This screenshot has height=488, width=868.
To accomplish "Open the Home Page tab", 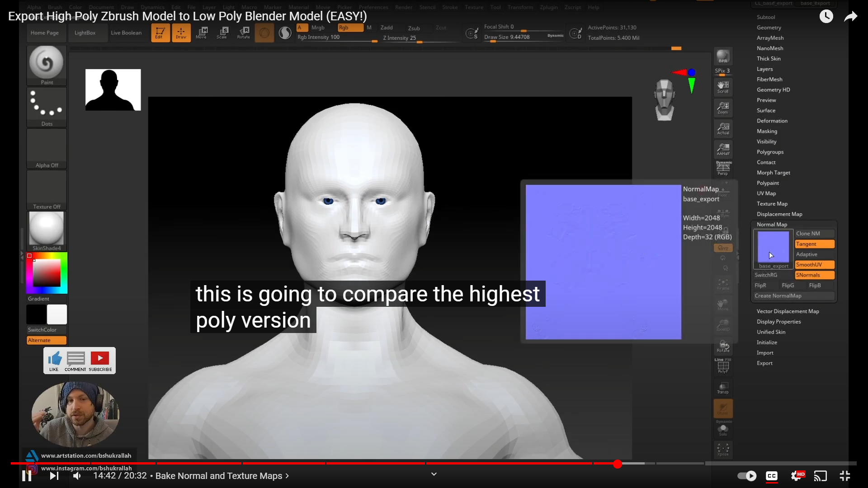I will tap(45, 33).
